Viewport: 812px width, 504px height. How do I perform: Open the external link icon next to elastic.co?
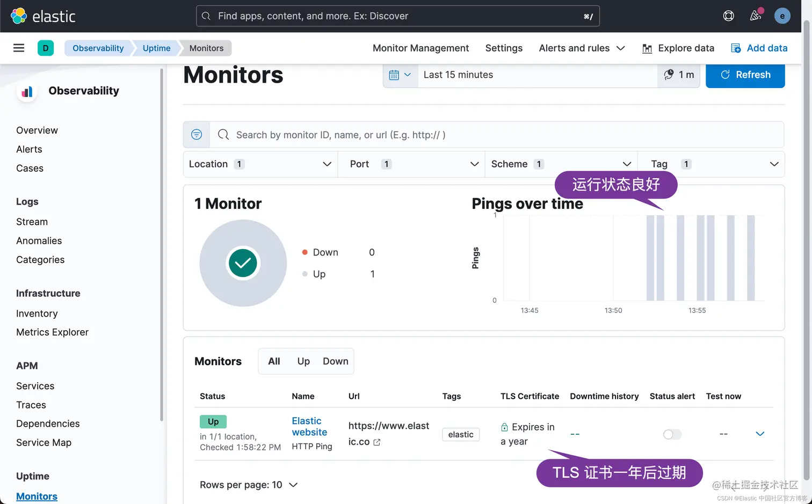point(377,442)
